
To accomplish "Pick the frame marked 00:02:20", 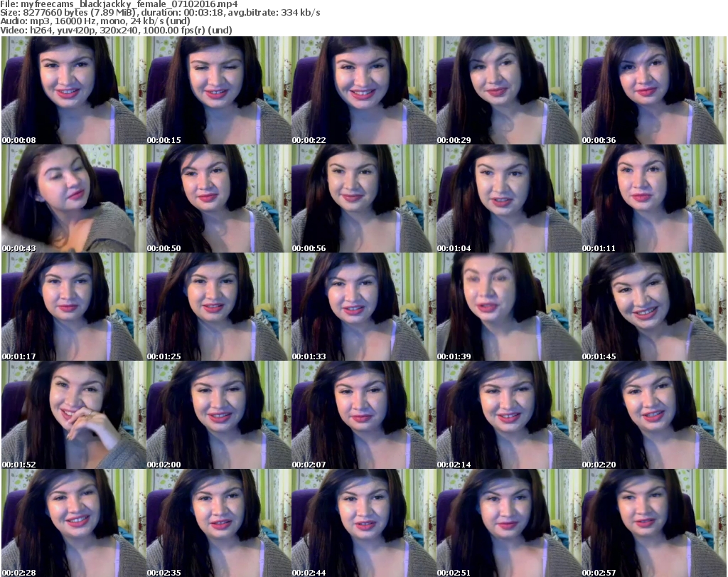I will coord(653,415).
